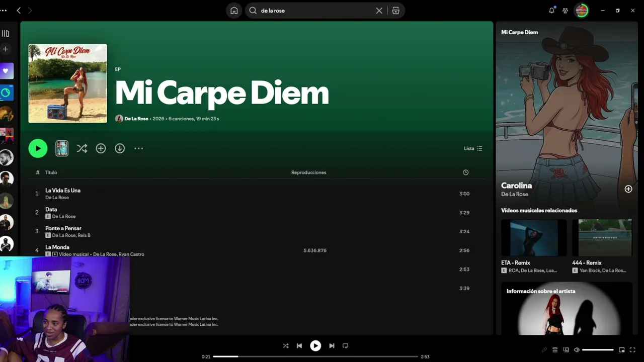Skip to the previous track
This screenshot has width=644, height=362.
point(299,346)
